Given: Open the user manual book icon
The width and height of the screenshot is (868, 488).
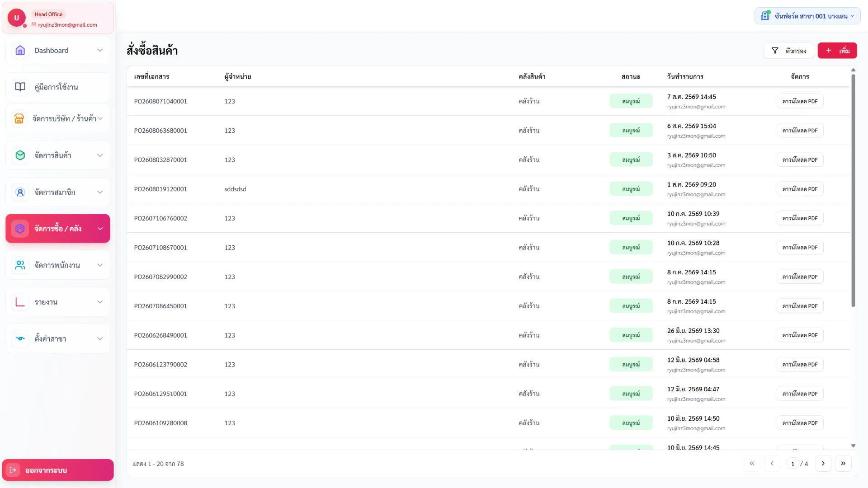Looking at the screenshot, I should point(20,87).
